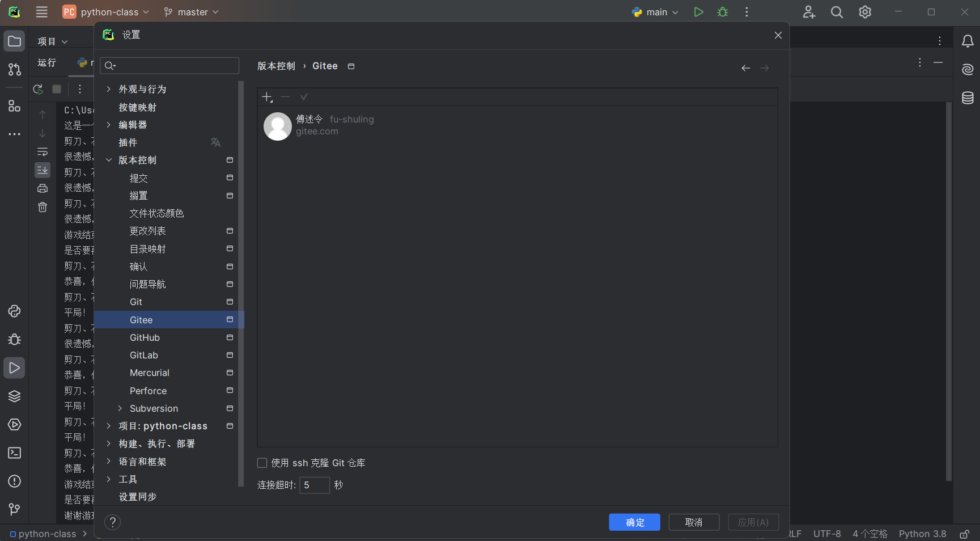Expand the 工具 settings group
Viewport: 980px width, 541px height.
[x=108, y=479]
